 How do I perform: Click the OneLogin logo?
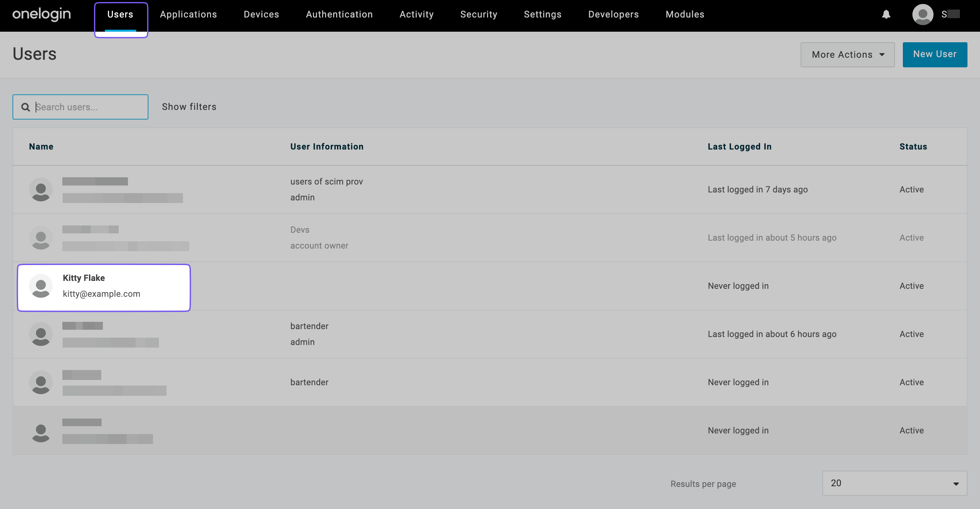coord(41,15)
